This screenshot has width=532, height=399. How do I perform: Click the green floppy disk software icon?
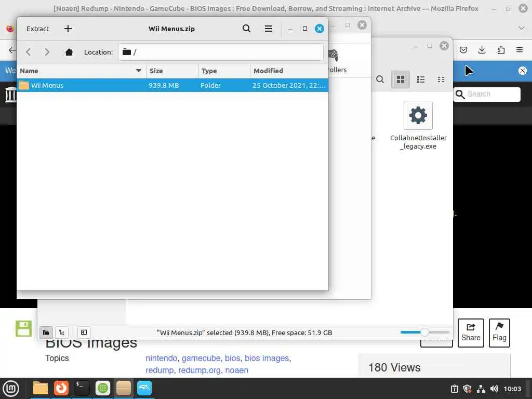[24, 328]
